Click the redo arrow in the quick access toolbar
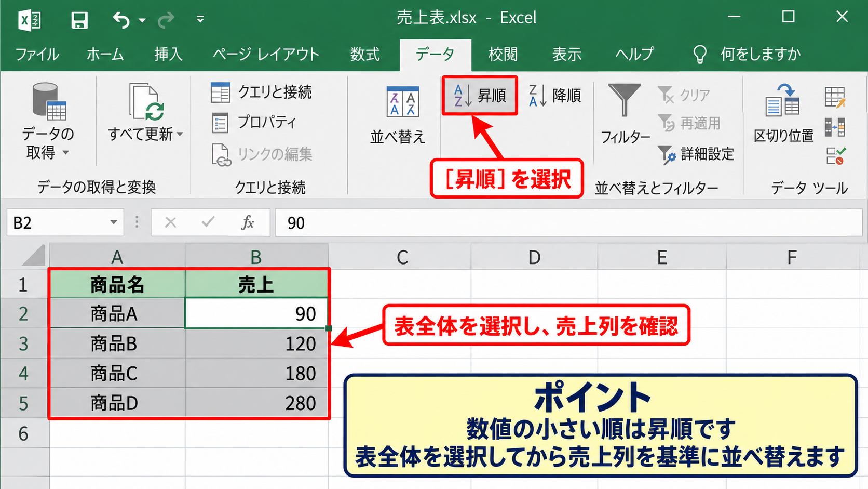Viewport: 868px width, 489px height. pyautogui.click(x=166, y=20)
